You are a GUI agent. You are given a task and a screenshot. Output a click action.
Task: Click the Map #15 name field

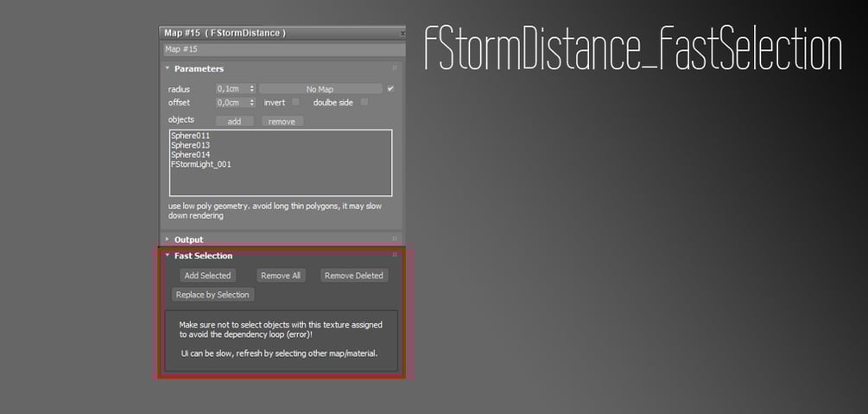pyautogui.click(x=284, y=49)
